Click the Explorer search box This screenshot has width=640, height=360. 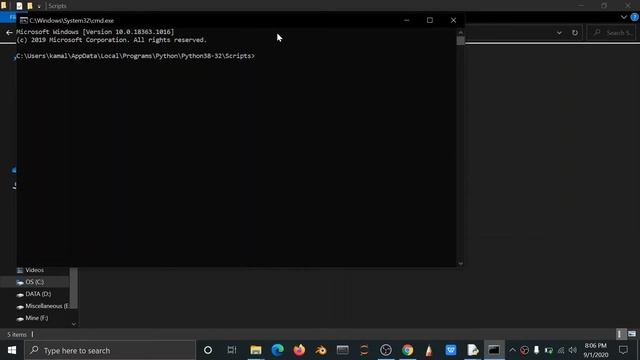pyautogui.click(x=612, y=33)
